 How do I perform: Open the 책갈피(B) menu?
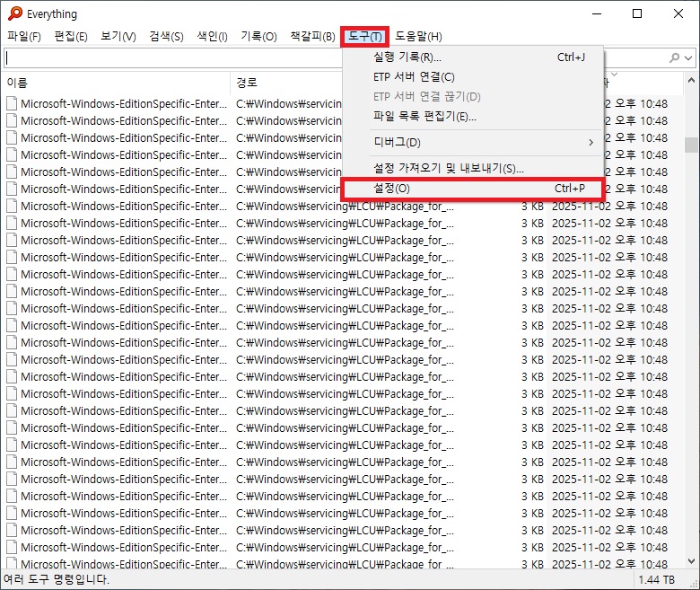[312, 36]
